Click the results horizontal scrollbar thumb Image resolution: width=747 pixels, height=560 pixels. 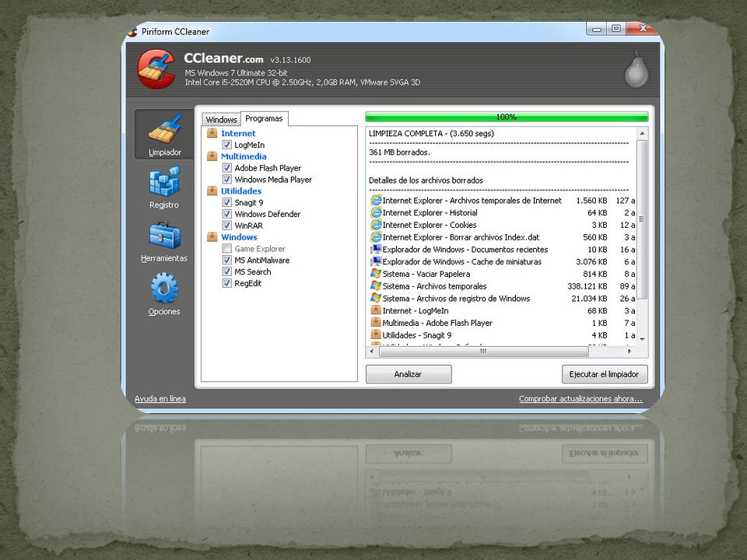[483, 352]
